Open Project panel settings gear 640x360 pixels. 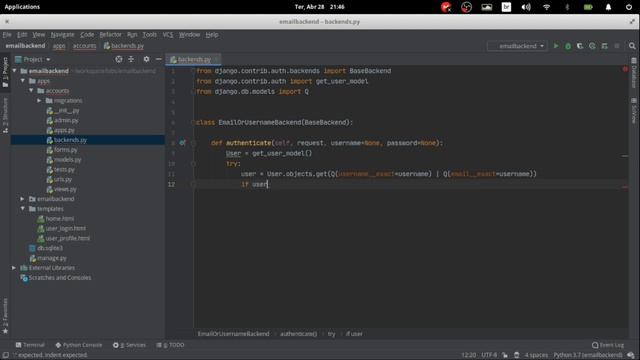point(146,59)
